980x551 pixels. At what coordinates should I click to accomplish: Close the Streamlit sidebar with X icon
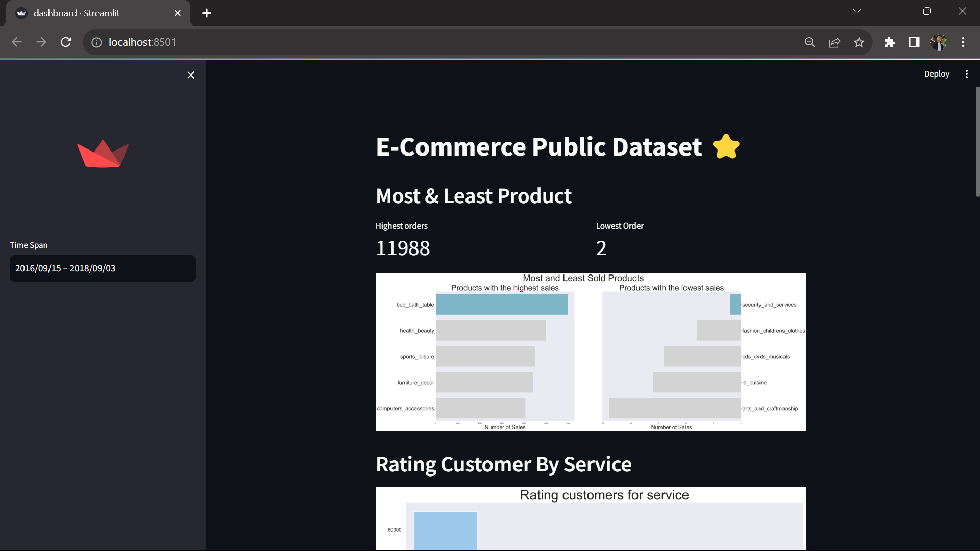pyautogui.click(x=191, y=75)
